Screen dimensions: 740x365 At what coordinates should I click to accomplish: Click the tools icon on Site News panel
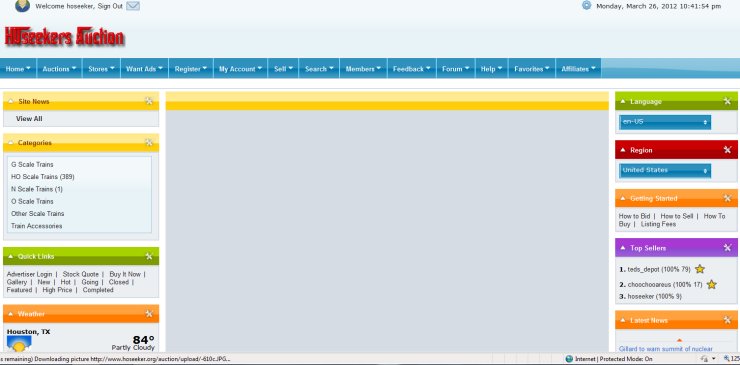pyautogui.click(x=149, y=101)
